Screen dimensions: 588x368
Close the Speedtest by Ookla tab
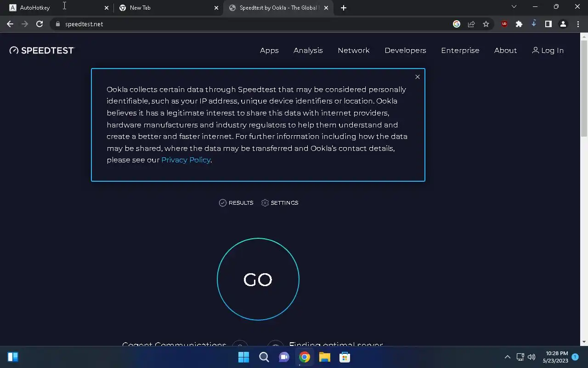click(x=326, y=8)
